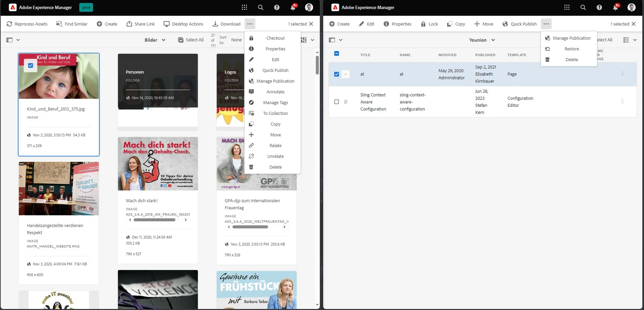The image size is (644, 310).
Task: Click Create in the assets toolbar
Action: (107, 24)
